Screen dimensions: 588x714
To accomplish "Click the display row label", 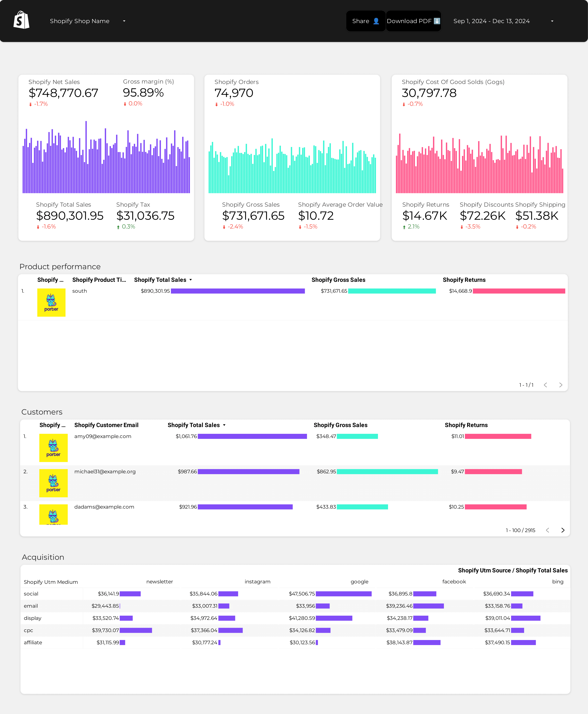I will 32,618.
